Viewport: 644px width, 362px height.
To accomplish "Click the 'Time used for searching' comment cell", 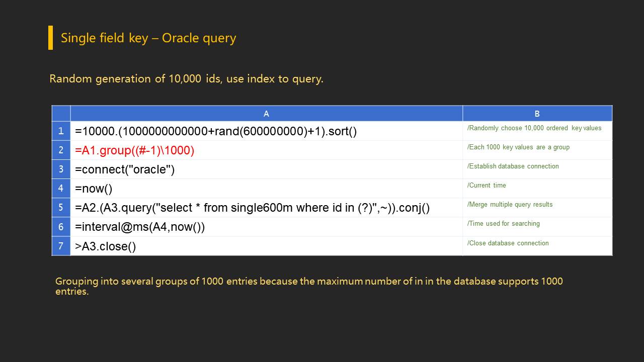I will pos(503,224).
